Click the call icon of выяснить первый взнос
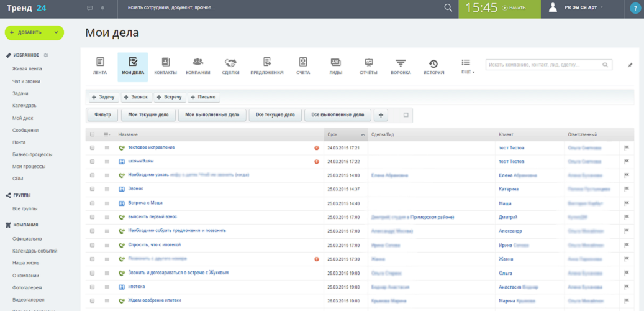Screen dimensions: 644x311 click(122, 217)
